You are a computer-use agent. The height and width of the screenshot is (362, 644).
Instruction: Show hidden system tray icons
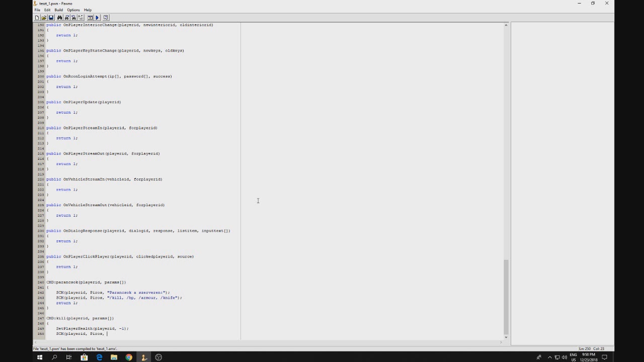coord(549,357)
